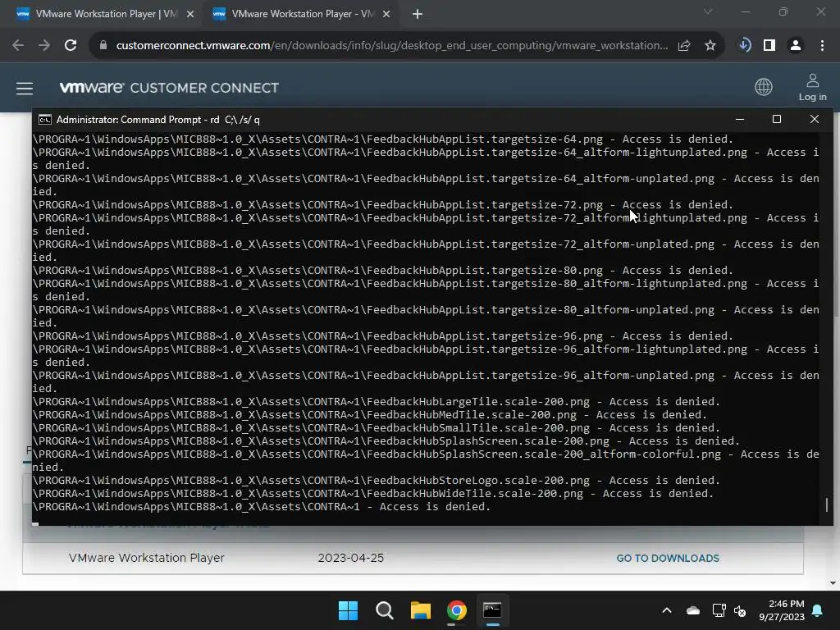Click the page's right vertical scrollbar
This screenshot has width=840, height=630.
coord(836,214)
